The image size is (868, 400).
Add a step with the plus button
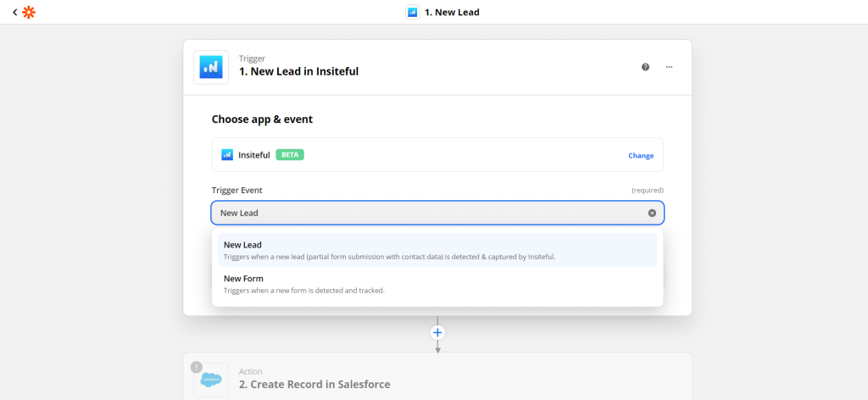click(x=438, y=332)
